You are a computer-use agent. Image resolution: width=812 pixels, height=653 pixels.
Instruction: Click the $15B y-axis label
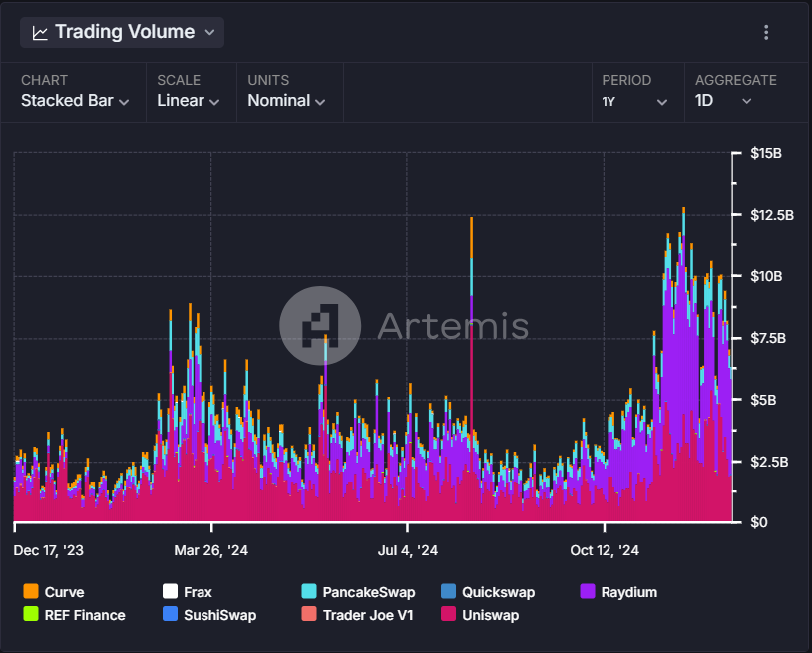pyautogui.click(x=766, y=153)
